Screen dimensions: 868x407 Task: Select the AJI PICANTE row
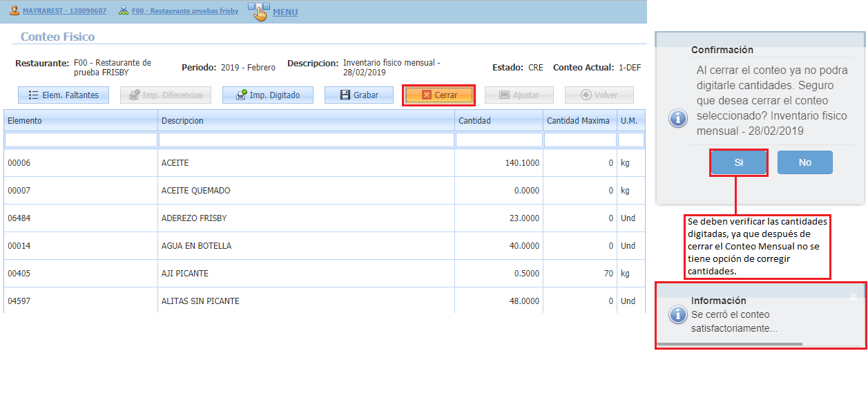(x=325, y=274)
